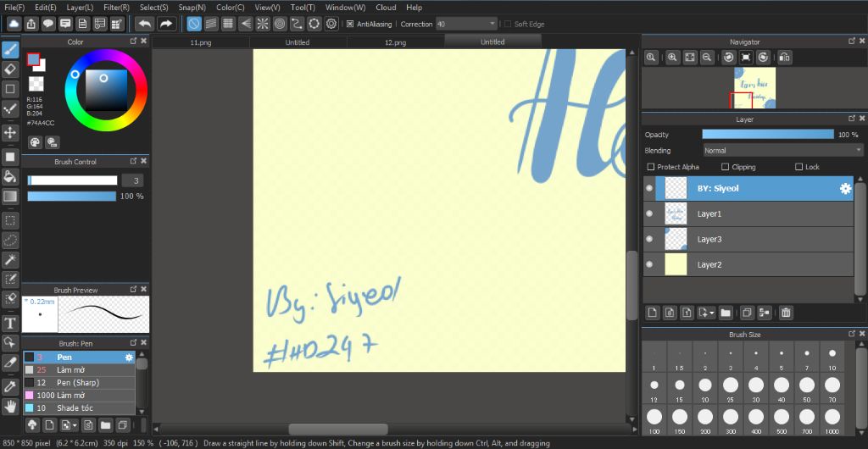The height and width of the screenshot is (449, 868).
Task: Select brush size 25 preset
Action: pos(730,389)
